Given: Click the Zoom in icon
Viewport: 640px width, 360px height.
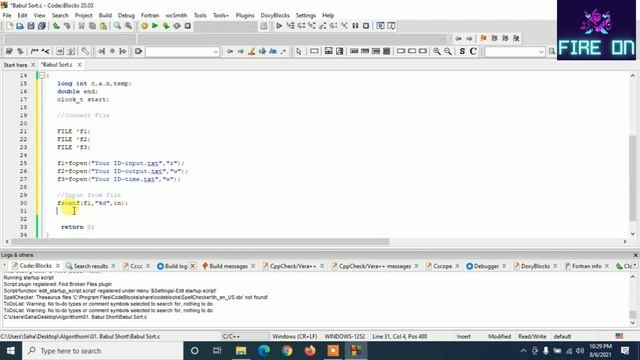Looking at the screenshot, I should tap(437, 51).
